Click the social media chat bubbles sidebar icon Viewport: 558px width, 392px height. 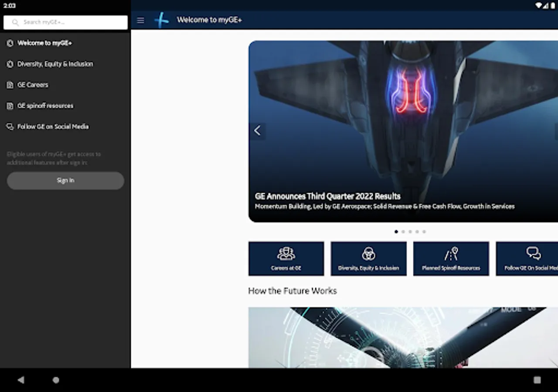10,127
